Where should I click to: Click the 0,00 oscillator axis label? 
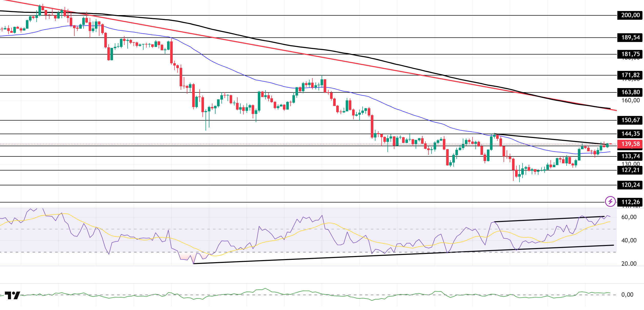click(627, 295)
